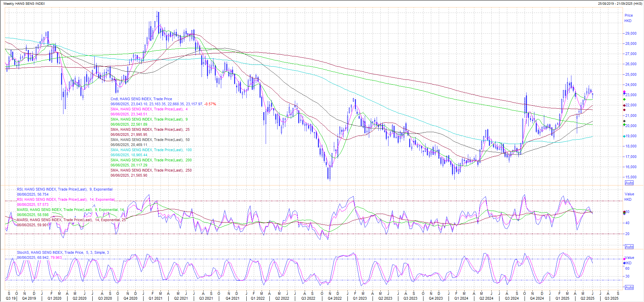Image resolution: width=644 pixels, height=302 pixels.
Task: Click the Auto scale button of the RSI panel
Action: point(629,247)
